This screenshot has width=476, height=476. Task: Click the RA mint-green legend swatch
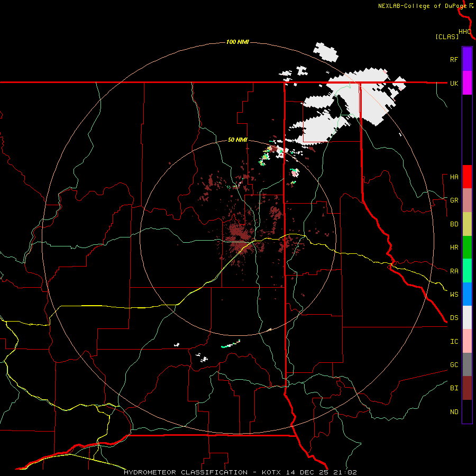467,271
